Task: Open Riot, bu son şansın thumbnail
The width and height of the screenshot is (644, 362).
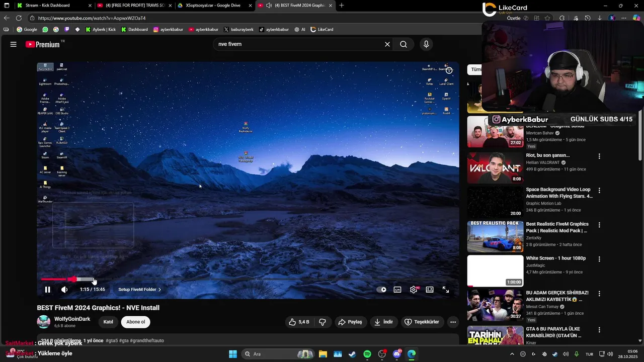Action: tap(495, 168)
